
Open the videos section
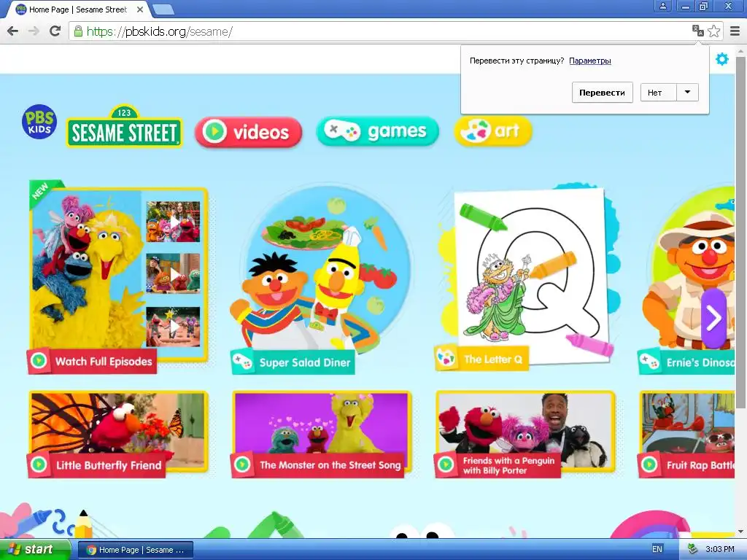[248, 132]
